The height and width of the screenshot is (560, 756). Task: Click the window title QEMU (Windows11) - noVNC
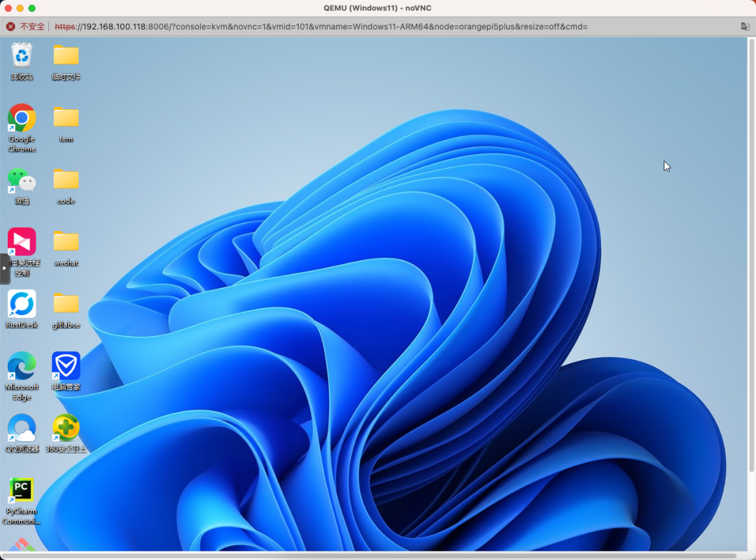point(377,8)
